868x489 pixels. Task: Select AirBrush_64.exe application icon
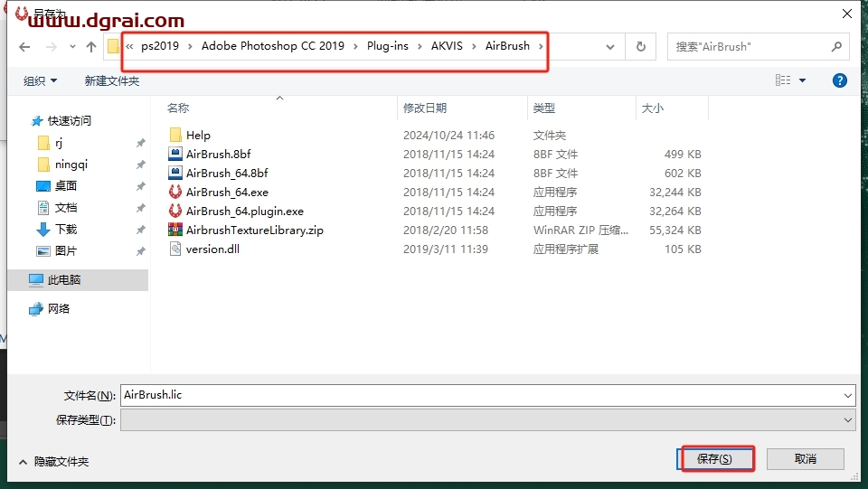[x=175, y=192]
